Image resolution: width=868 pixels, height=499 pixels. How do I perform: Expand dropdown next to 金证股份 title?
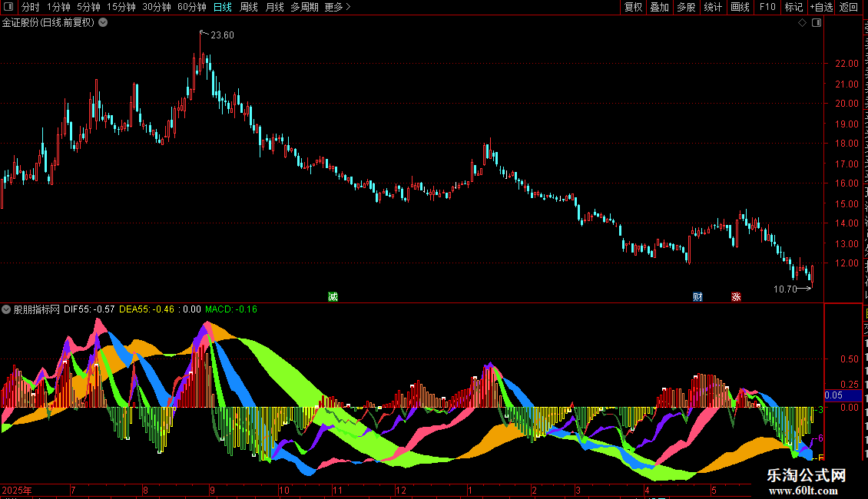pyautogui.click(x=103, y=23)
